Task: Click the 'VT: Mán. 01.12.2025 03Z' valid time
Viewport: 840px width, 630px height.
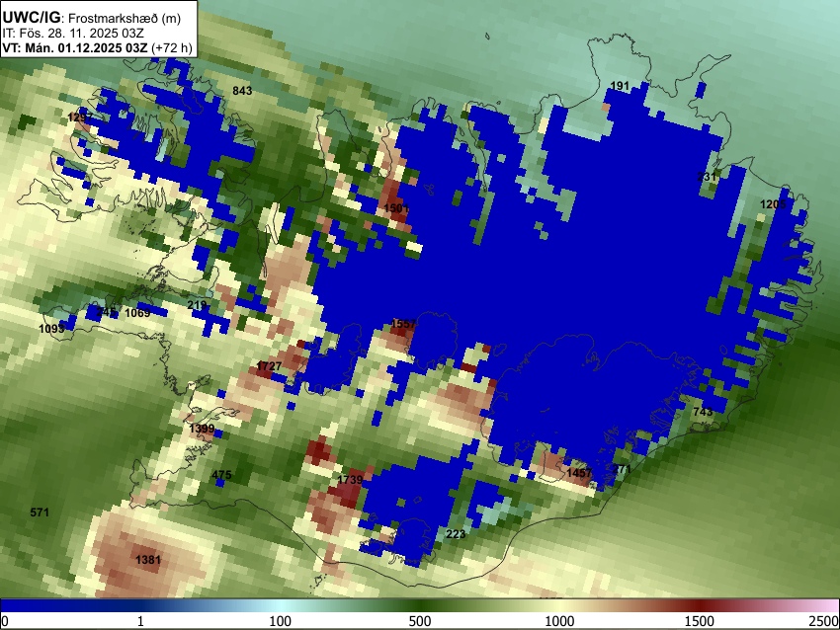Action: click(75, 47)
